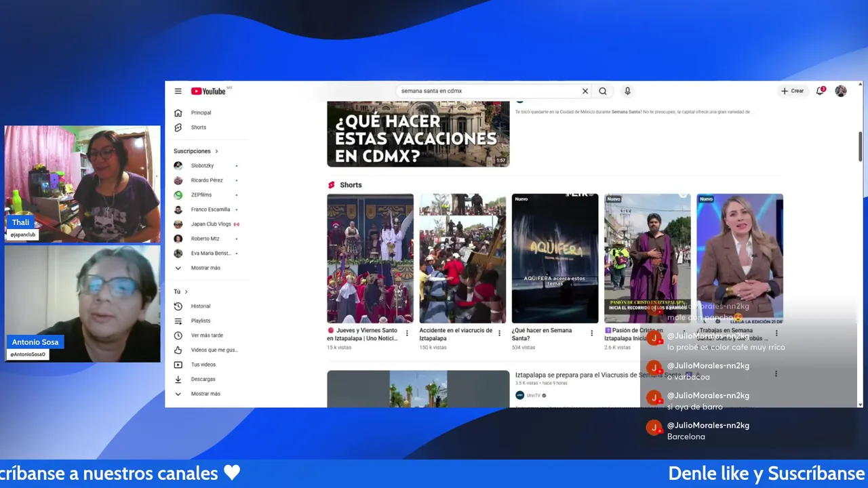Click the Ver más tarde clock icon
Image resolution: width=868 pixels, height=488 pixels.
coord(178,335)
